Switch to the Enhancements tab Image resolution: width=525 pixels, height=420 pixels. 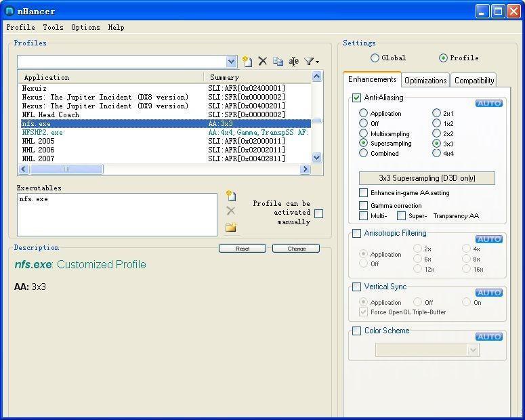click(x=372, y=79)
